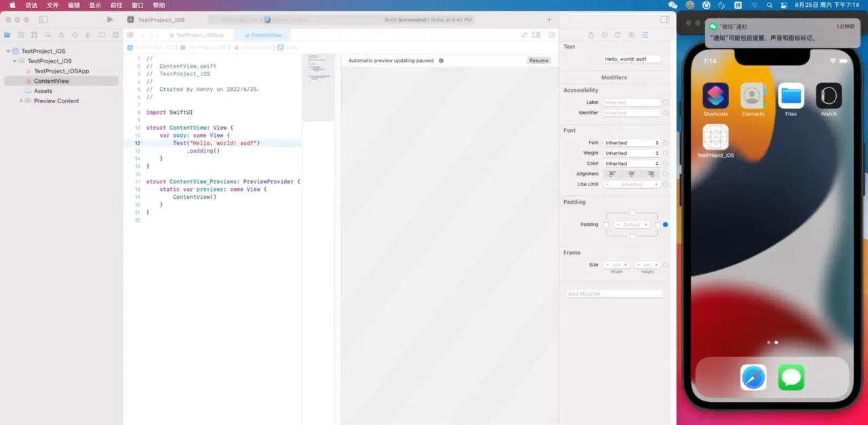Open the Attributes inspector icon
This screenshot has height=425, width=868.
[645, 35]
